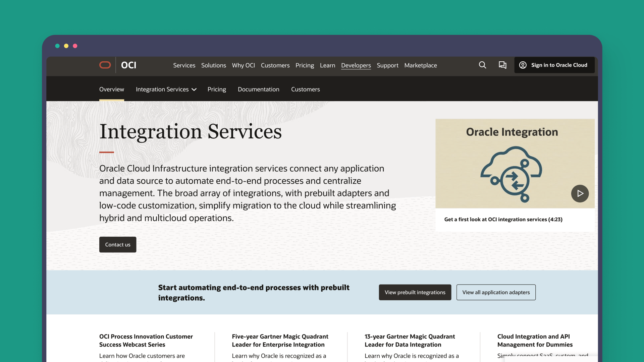Open View all application adapters
Screen dimensions: 644x362
[496, 292]
